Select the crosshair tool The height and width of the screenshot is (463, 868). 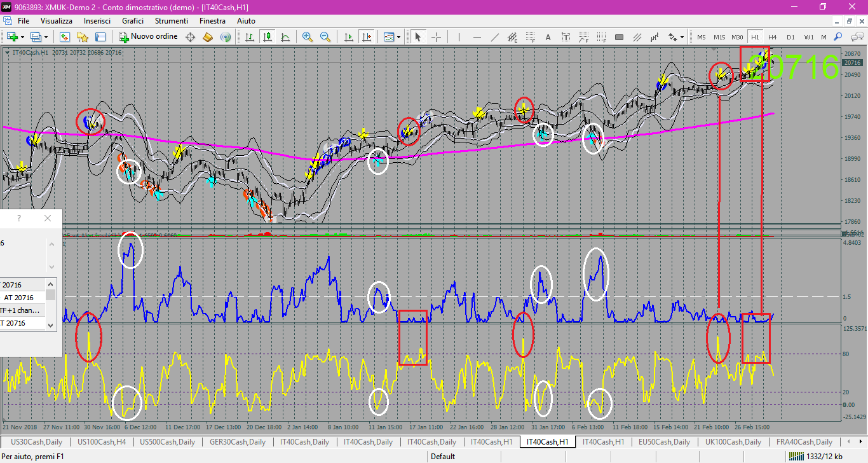click(x=436, y=37)
